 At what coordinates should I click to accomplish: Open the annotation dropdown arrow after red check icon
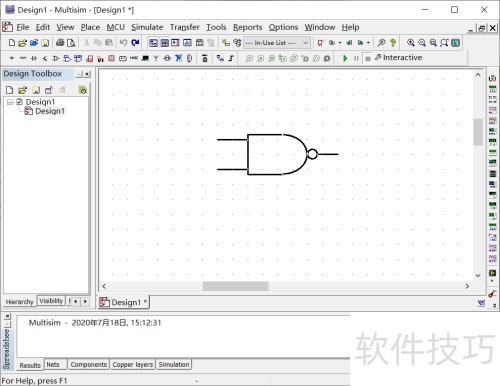pos(340,43)
